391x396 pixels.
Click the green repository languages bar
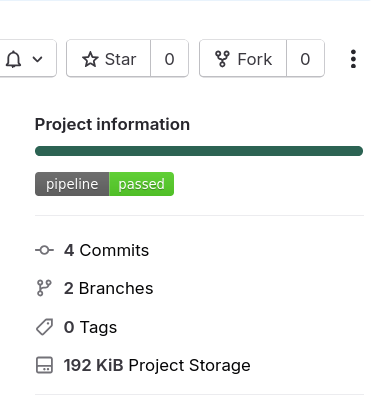tap(199, 151)
